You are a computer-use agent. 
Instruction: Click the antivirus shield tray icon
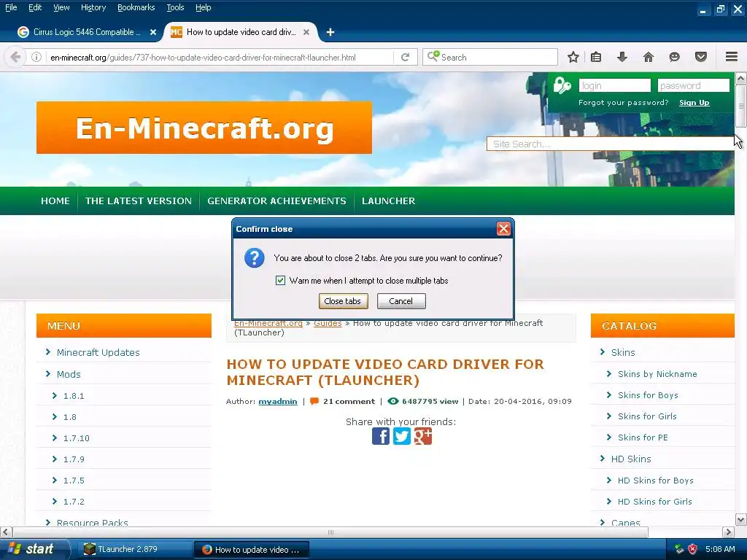(x=693, y=549)
